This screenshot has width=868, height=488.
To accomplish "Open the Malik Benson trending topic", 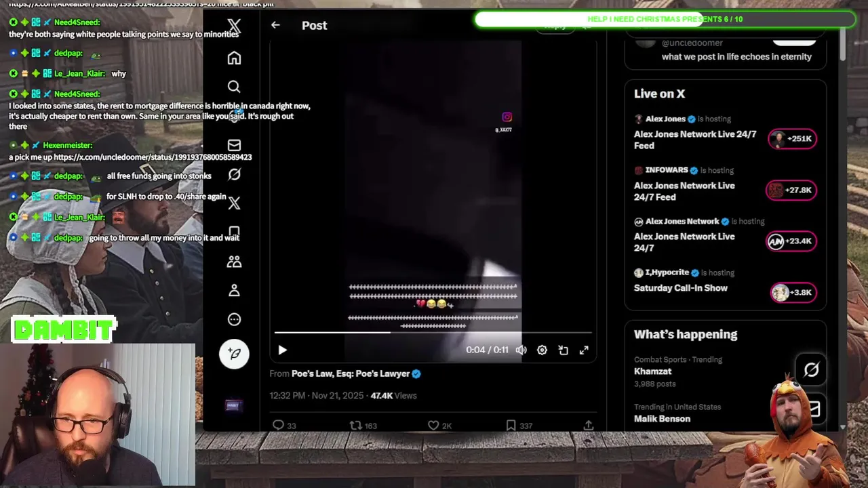I will click(x=662, y=419).
